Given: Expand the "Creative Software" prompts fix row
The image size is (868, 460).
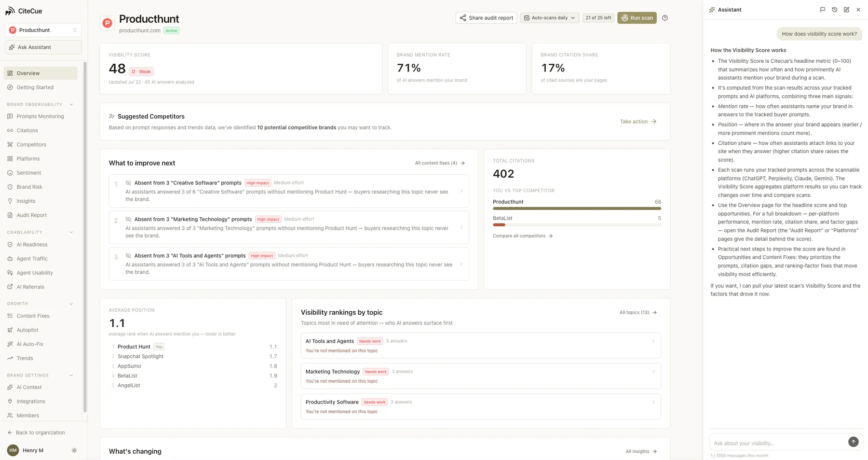Looking at the screenshot, I should coord(289,191).
